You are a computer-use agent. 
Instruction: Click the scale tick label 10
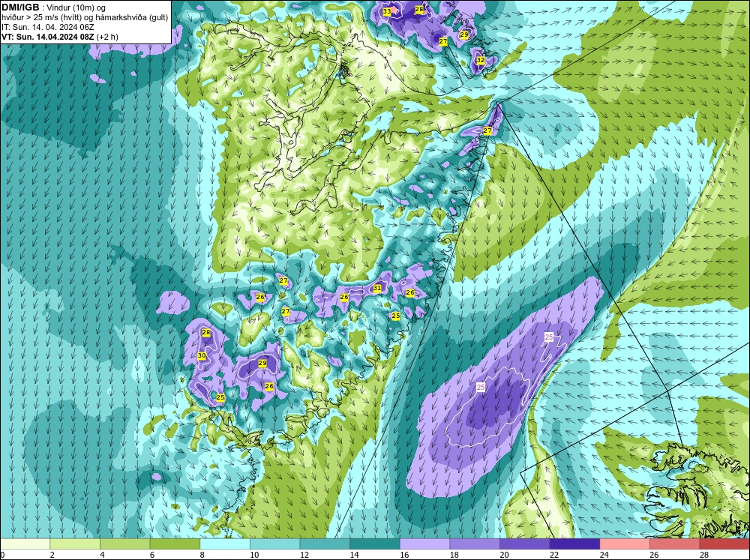pyautogui.click(x=254, y=555)
